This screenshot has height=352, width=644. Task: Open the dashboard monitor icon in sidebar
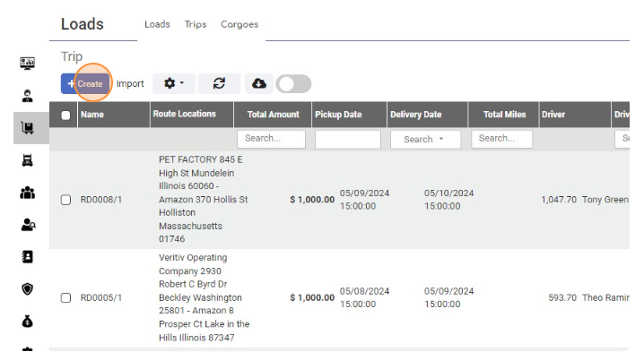[28, 64]
